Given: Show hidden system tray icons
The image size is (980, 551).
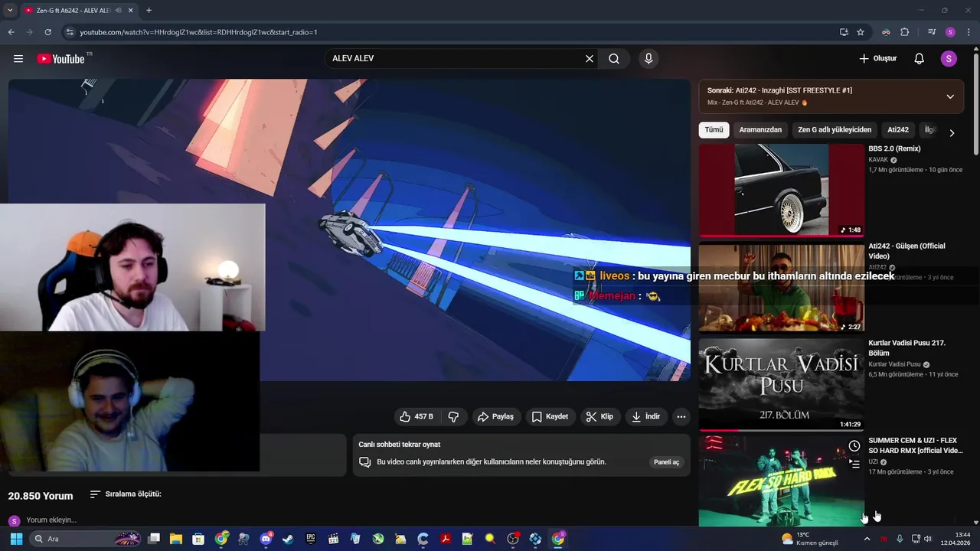Looking at the screenshot, I should coord(867,539).
